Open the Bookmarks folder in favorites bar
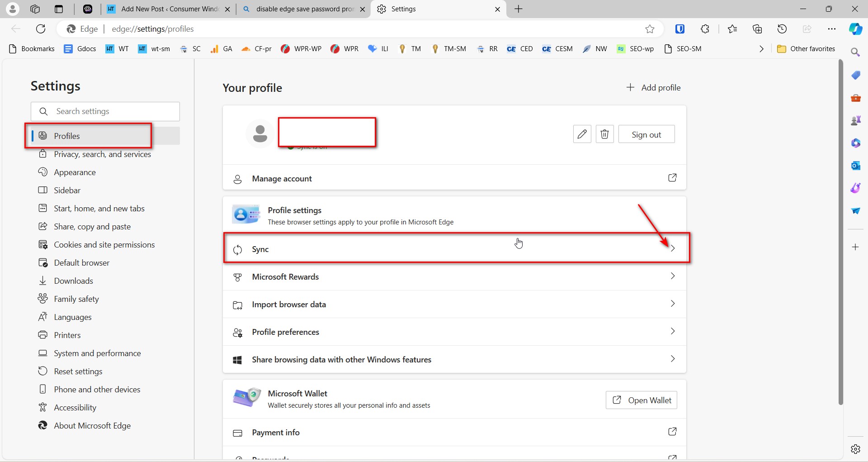Image resolution: width=868 pixels, height=462 pixels. coord(32,49)
